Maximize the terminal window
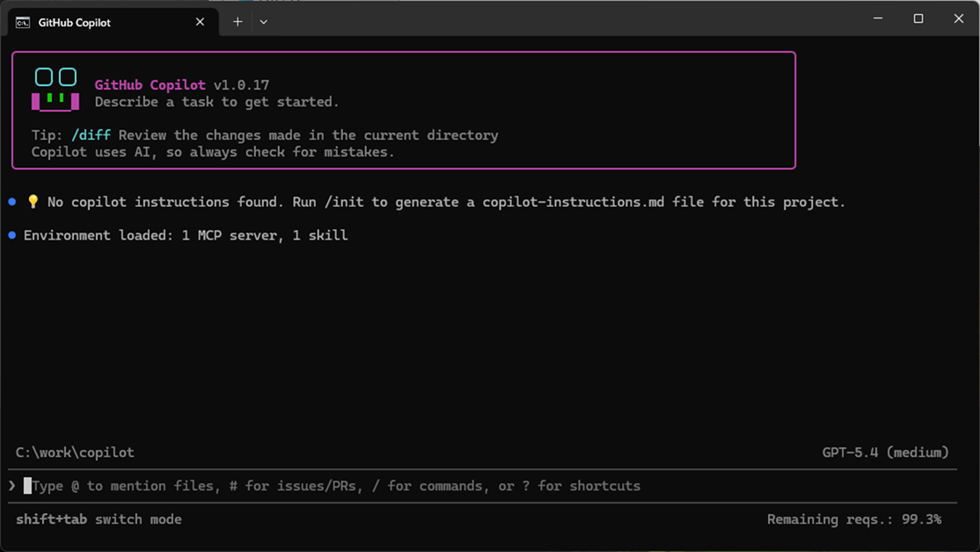Image resolution: width=980 pixels, height=552 pixels. (x=918, y=18)
